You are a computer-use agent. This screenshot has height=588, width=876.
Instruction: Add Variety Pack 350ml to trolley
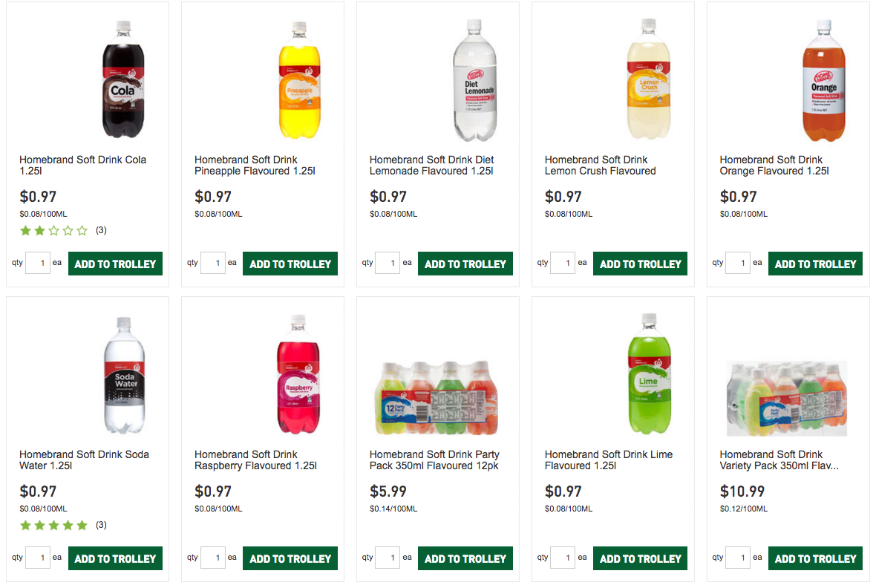[x=815, y=558]
